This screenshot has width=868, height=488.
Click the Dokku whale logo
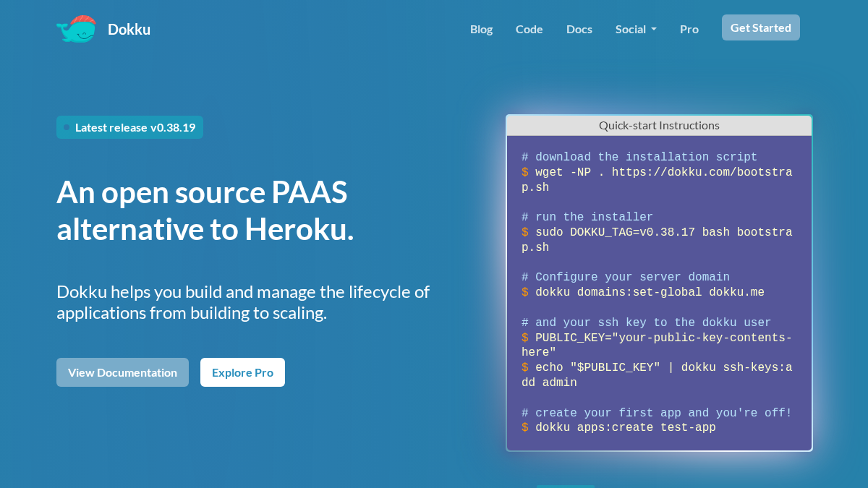[x=76, y=29]
